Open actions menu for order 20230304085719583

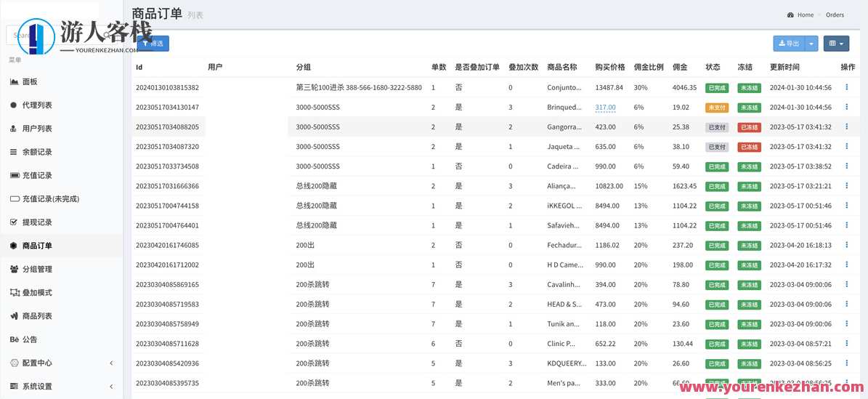tap(846, 305)
